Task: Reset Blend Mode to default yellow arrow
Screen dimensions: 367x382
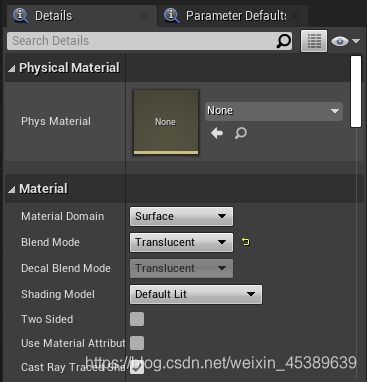Action: coord(246,242)
